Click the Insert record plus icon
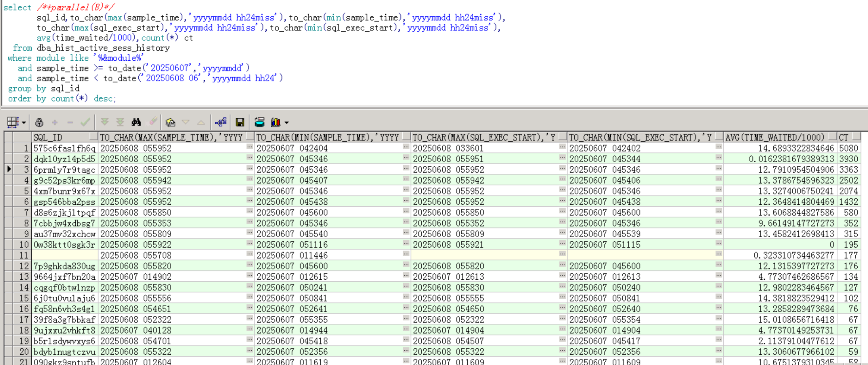 tap(55, 123)
